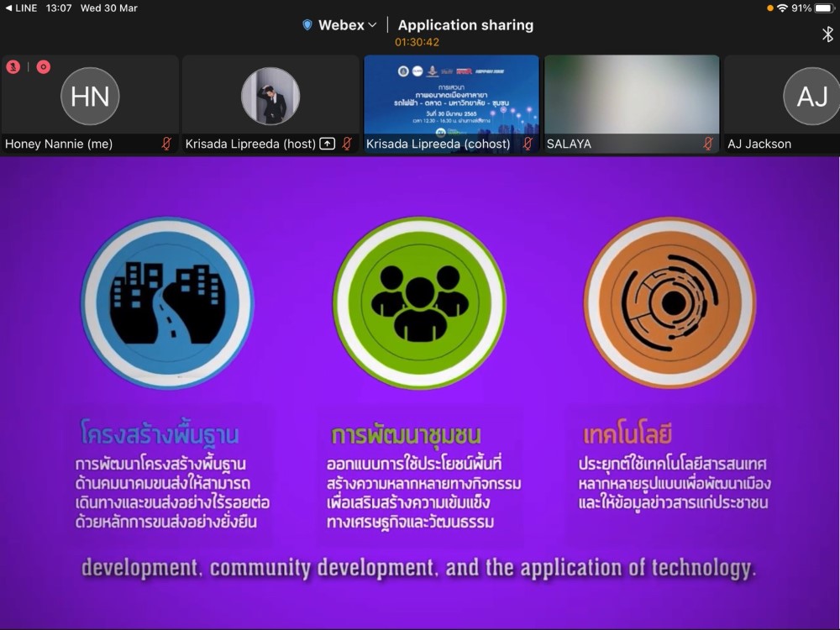The image size is (840, 630).
Task: Tap the city road infrastructure icon
Action: [x=167, y=303]
